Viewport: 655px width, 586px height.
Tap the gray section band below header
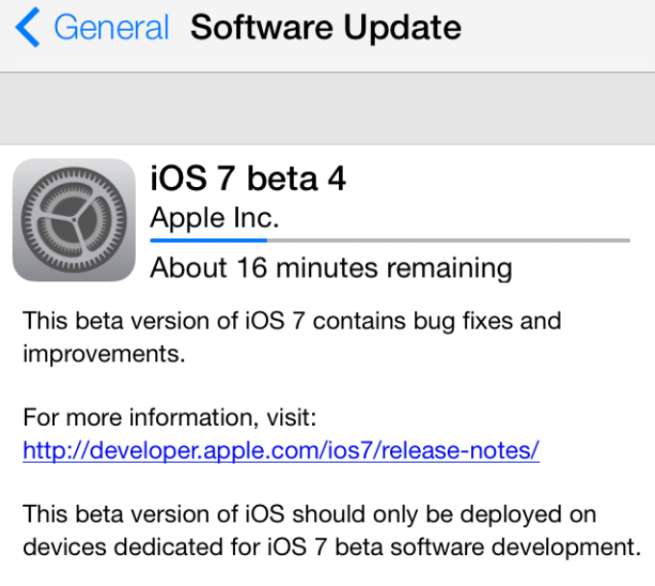[x=327, y=108]
